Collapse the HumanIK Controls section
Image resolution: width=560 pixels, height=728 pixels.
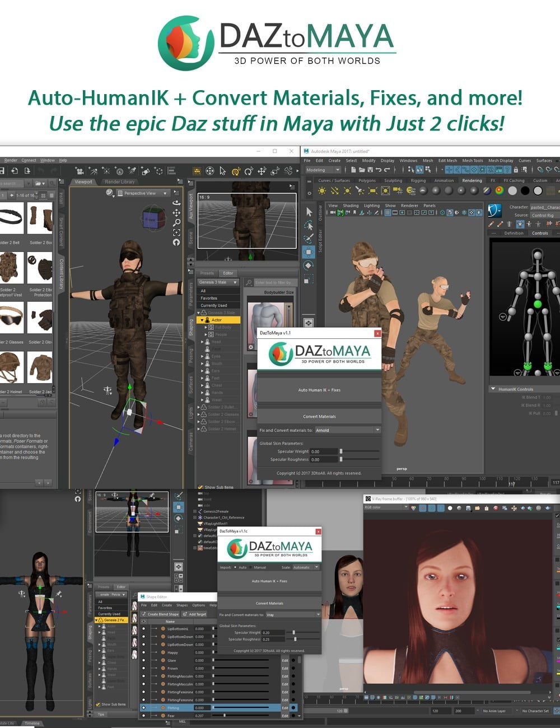[x=493, y=389]
